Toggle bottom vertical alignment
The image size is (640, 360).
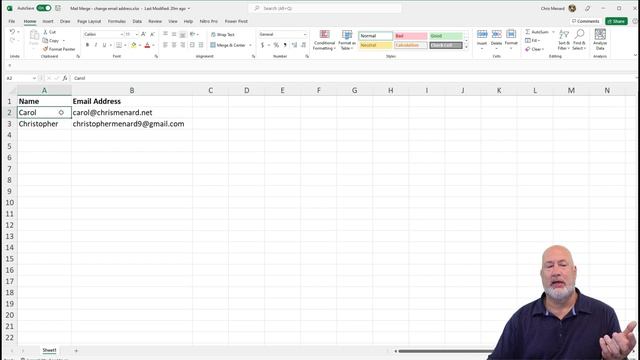coord(182,34)
